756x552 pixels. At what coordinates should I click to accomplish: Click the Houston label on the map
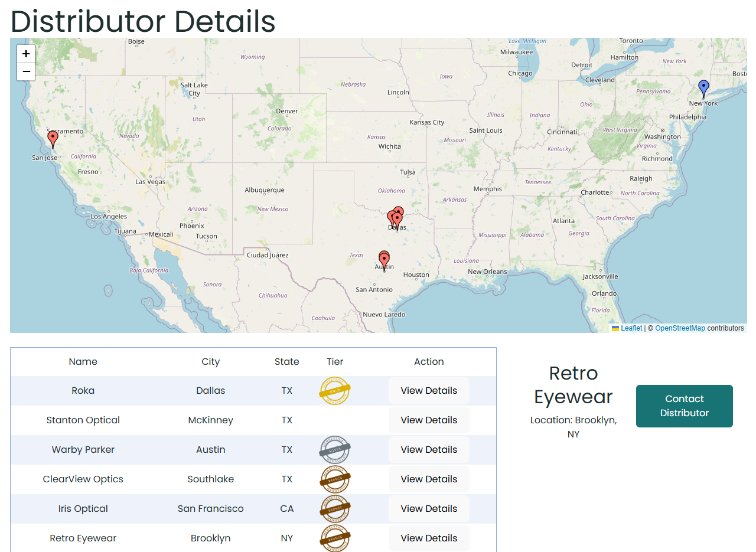(416, 275)
